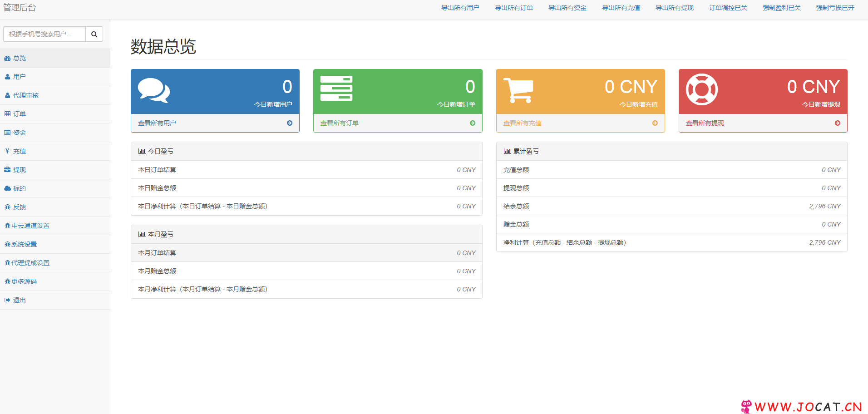Click the 本日赠金总额 row
Screen dimensions: 868x414
pyautogui.click(x=306, y=188)
